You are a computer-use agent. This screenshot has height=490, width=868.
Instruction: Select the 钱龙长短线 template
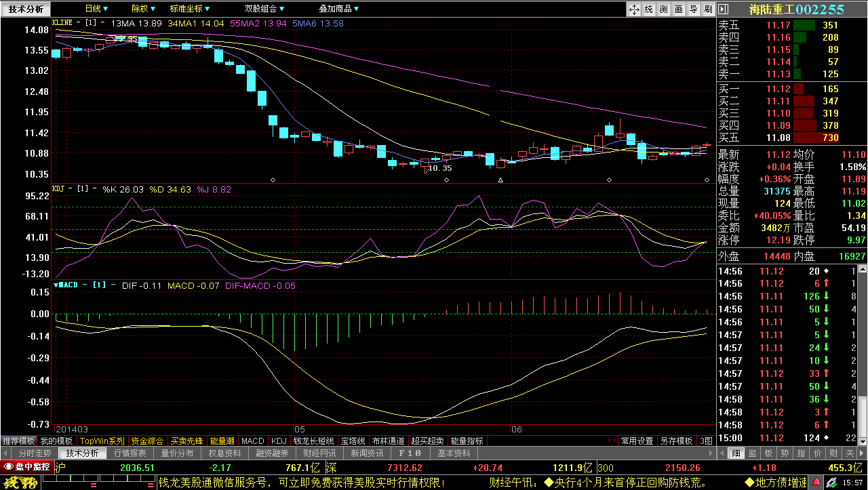tap(313, 441)
